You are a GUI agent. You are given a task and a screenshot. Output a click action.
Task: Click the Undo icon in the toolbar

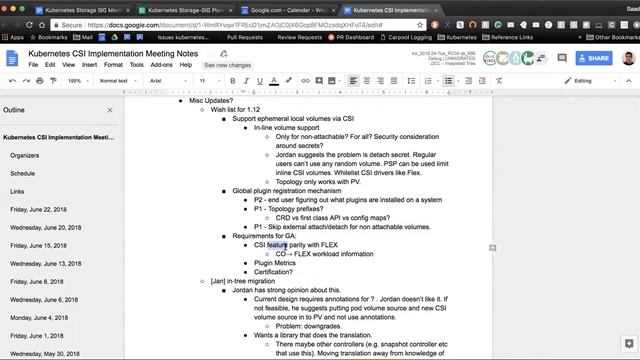pos(13,81)
